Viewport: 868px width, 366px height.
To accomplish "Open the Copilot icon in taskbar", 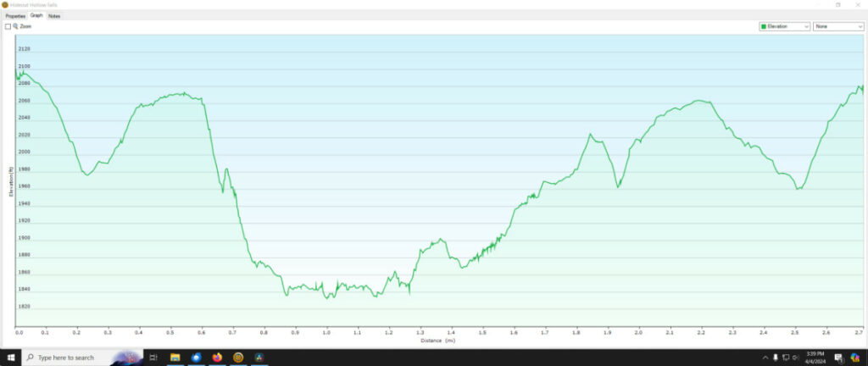I will click(854, 358).
